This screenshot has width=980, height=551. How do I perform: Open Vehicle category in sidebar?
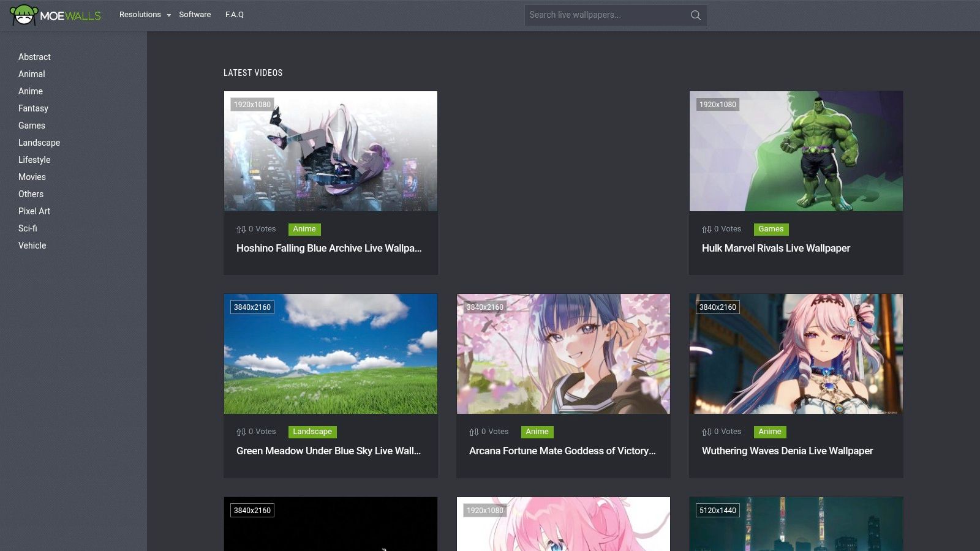32,246
